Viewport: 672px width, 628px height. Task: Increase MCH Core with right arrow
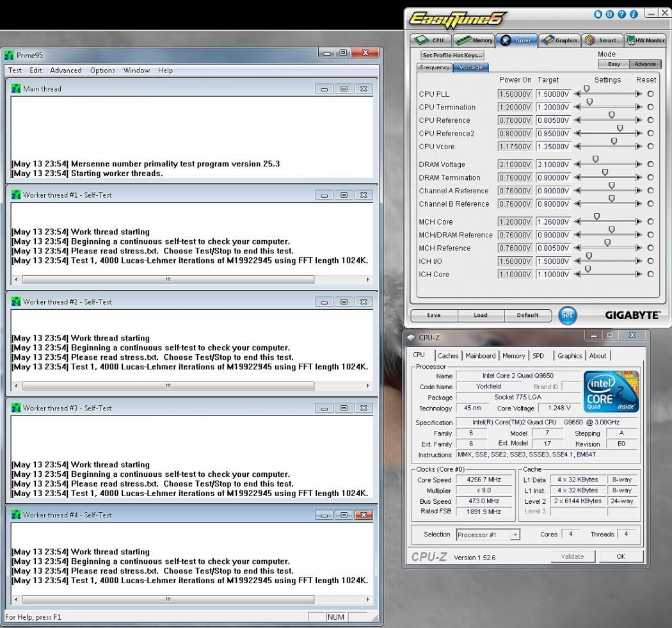639,221
